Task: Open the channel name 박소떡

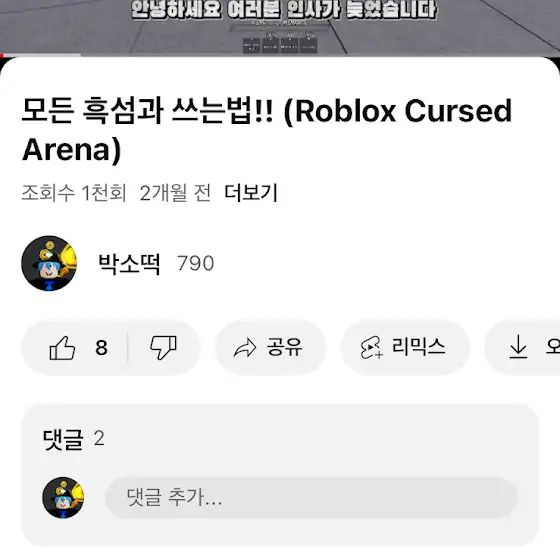Action: 129,264
